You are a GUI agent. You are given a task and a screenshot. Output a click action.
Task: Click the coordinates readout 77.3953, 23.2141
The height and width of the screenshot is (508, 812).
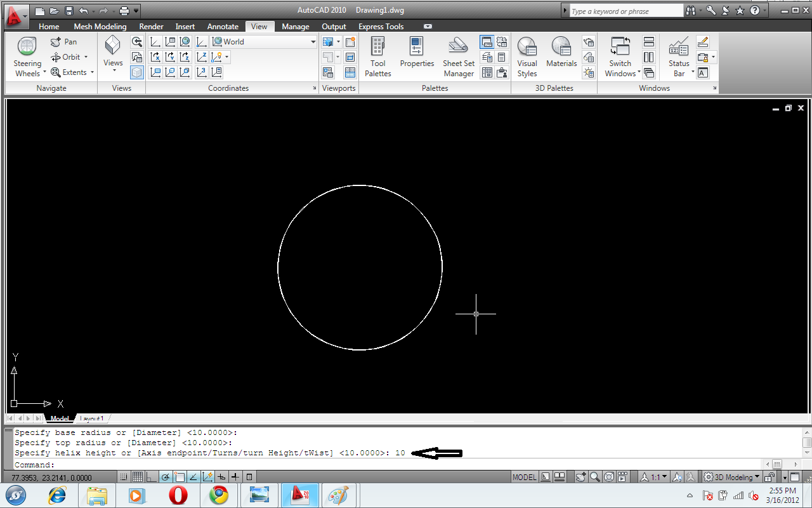(51, 478)
